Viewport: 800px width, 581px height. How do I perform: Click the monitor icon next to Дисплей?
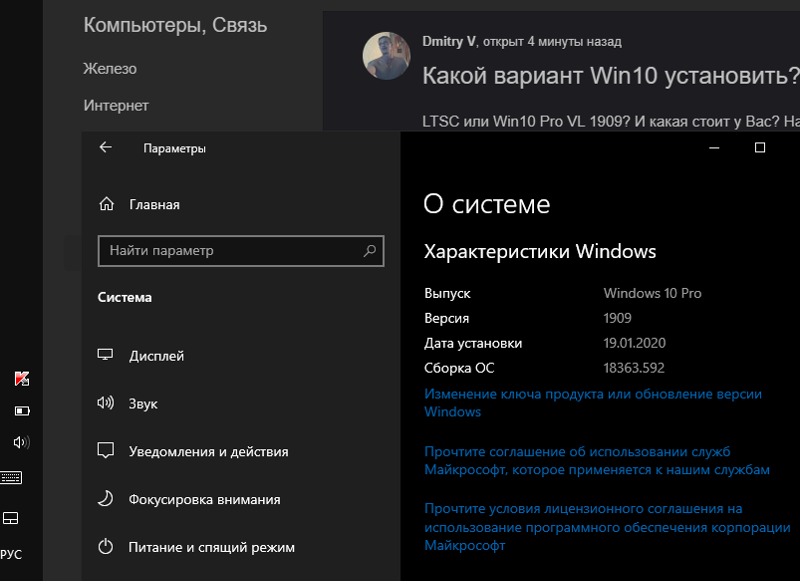(x=105, y=355)
